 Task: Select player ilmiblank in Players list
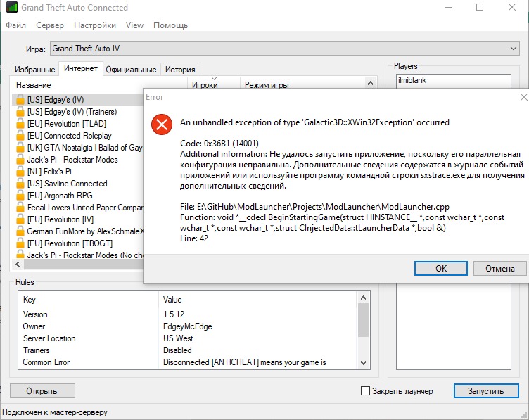coord(412,80)
